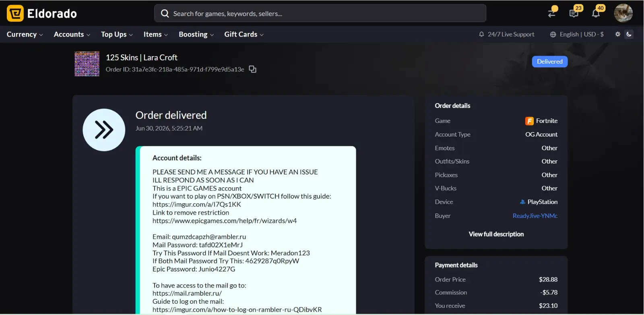Open the orders exchange arrows icon
This screenshot has width=644, height=315.
(x=552, y=12)
